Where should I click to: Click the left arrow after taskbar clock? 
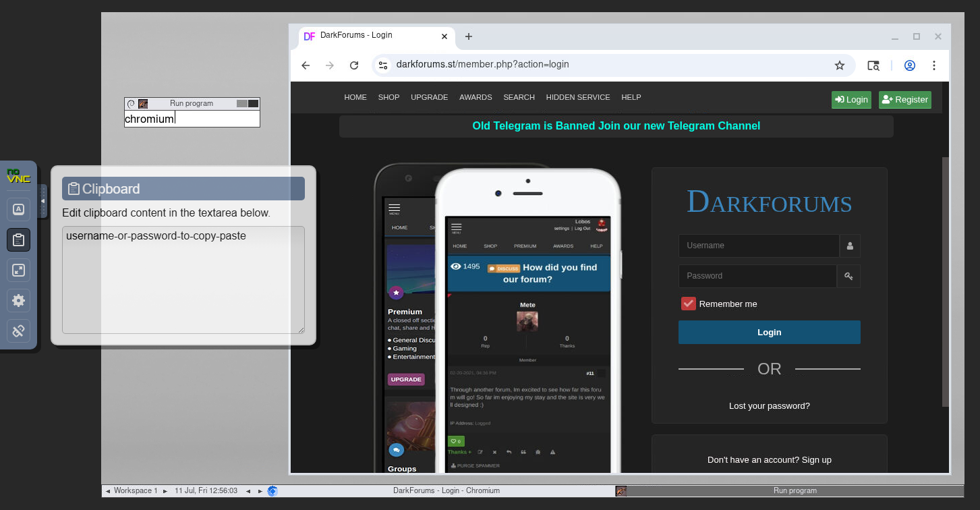[x=248, y=491]
